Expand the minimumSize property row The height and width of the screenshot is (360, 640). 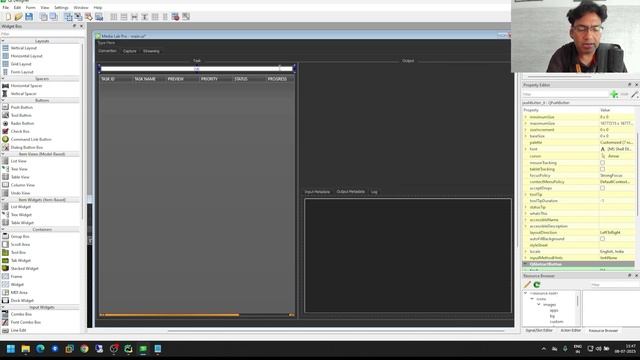tap(526, 117)
